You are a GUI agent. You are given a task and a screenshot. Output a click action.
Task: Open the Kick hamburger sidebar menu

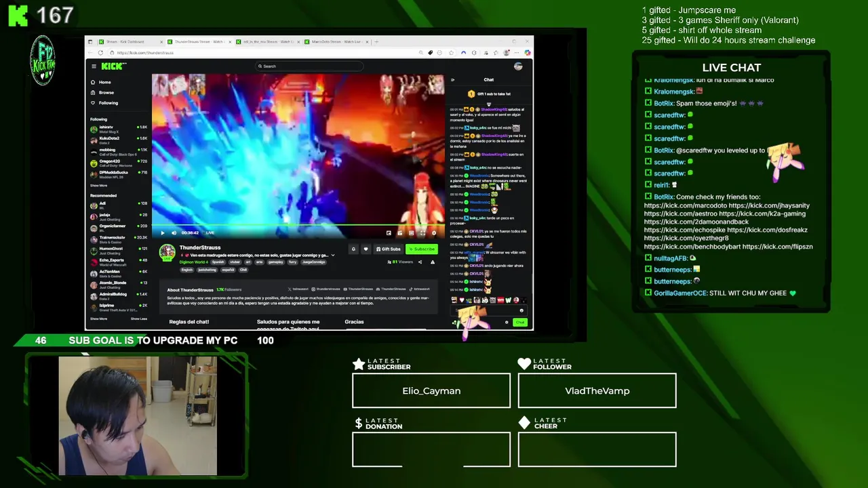94,66
